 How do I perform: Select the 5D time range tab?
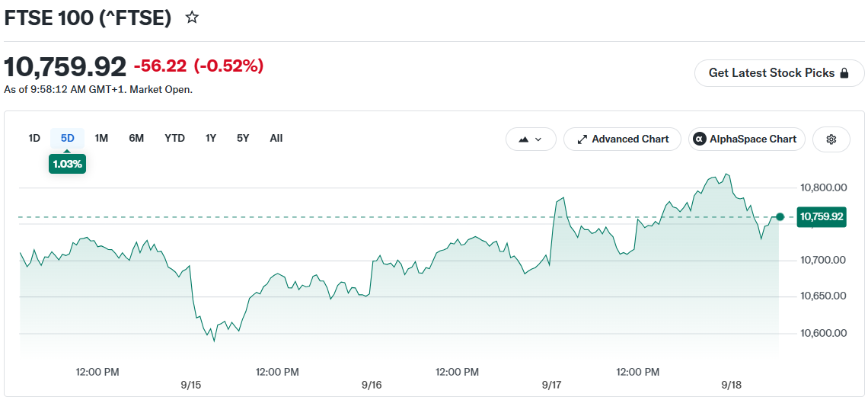click(x=68, y=139)
